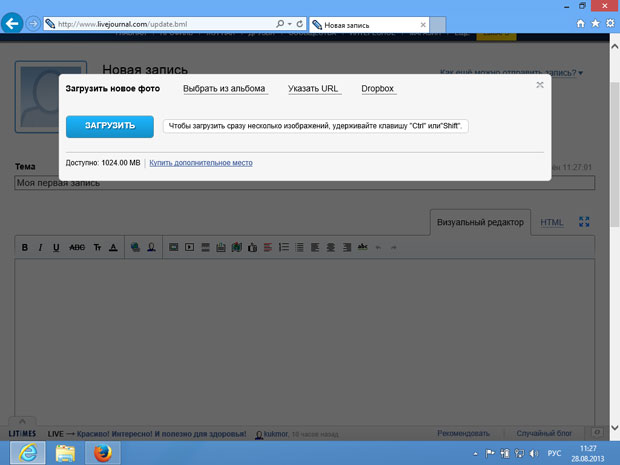Image resolution: width=620 pixels, height=465 pixels.
Task: Click the browser forward arrow button
Action: 35,23
